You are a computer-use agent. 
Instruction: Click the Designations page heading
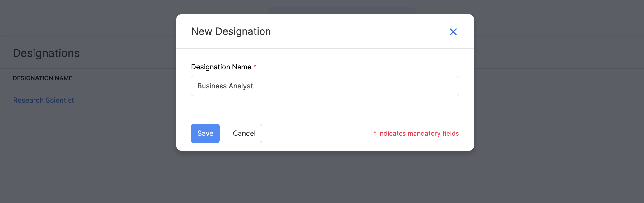[x=46, y=53]
